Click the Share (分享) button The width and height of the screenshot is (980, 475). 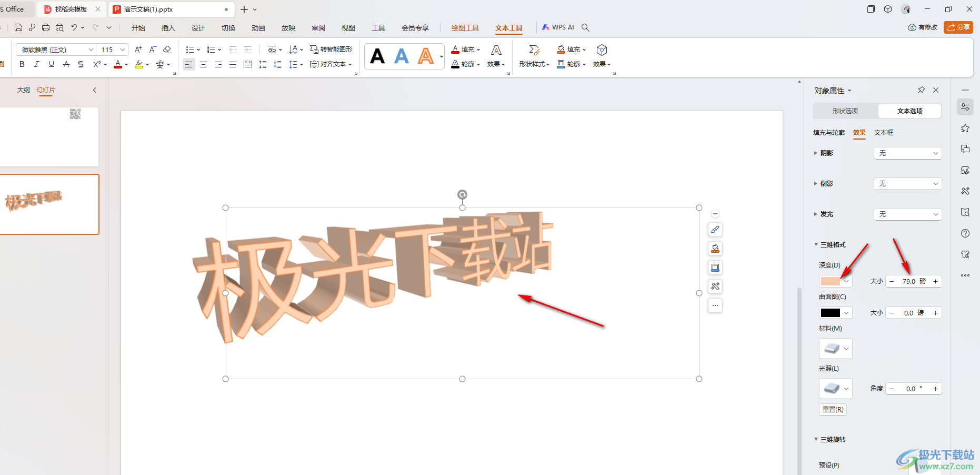pyautogui.click(x=958, y=27)
